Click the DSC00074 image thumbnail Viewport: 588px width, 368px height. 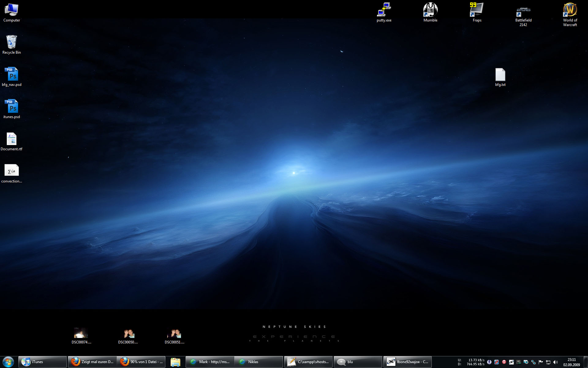81,333
